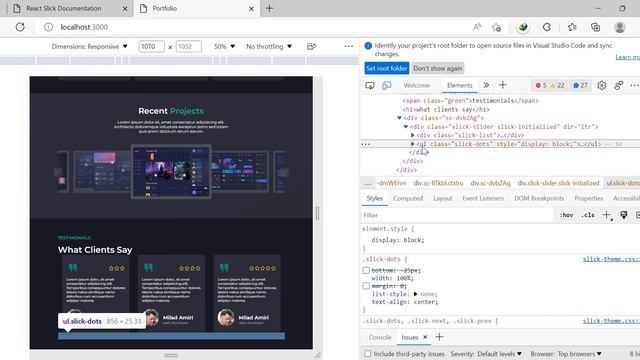Screen dimensions: 640x360
Task: Open Read aloud icon in address bar
Action: (477, 27)
